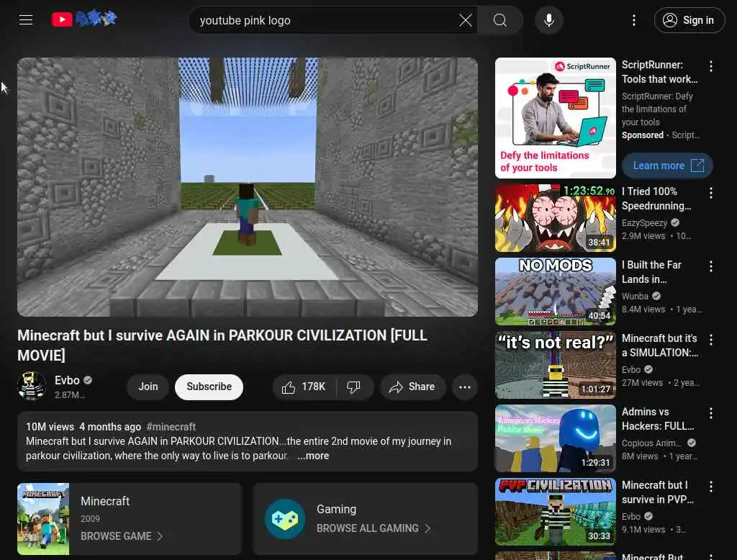The height and width of the screenshot is (560, 737).
Task: Click BROWSE GAME chevron link
Action: tap(122, 536)
